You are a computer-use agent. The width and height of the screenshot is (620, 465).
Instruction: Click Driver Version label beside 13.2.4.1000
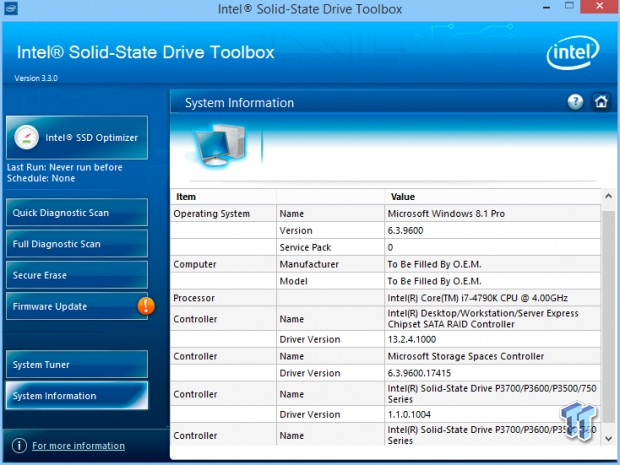coord(310,339)
